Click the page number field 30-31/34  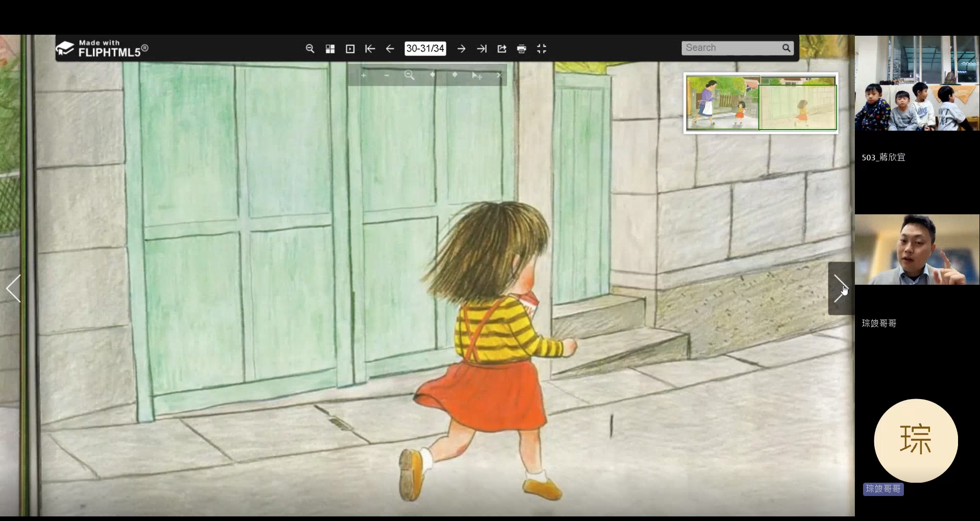pos(425,48)
